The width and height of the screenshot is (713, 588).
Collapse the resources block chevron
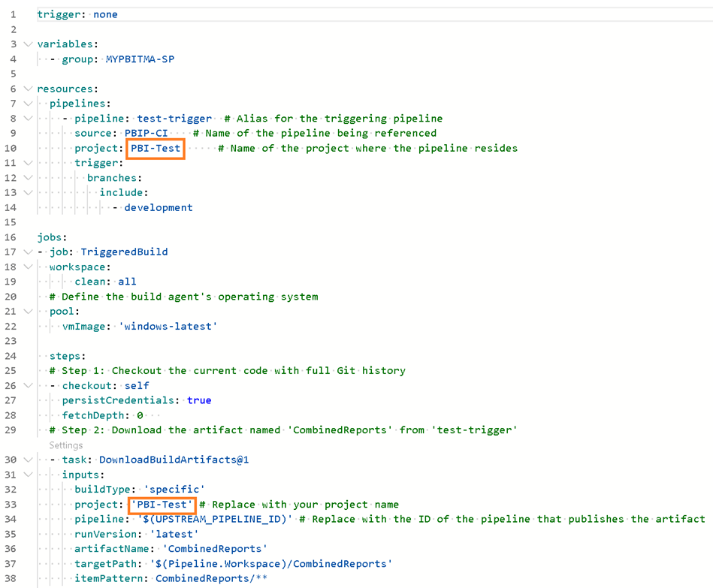tap(29, 89)
